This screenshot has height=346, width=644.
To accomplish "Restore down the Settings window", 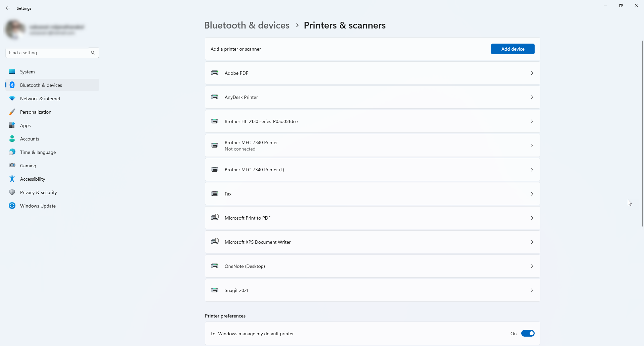I will coord(621,5).
